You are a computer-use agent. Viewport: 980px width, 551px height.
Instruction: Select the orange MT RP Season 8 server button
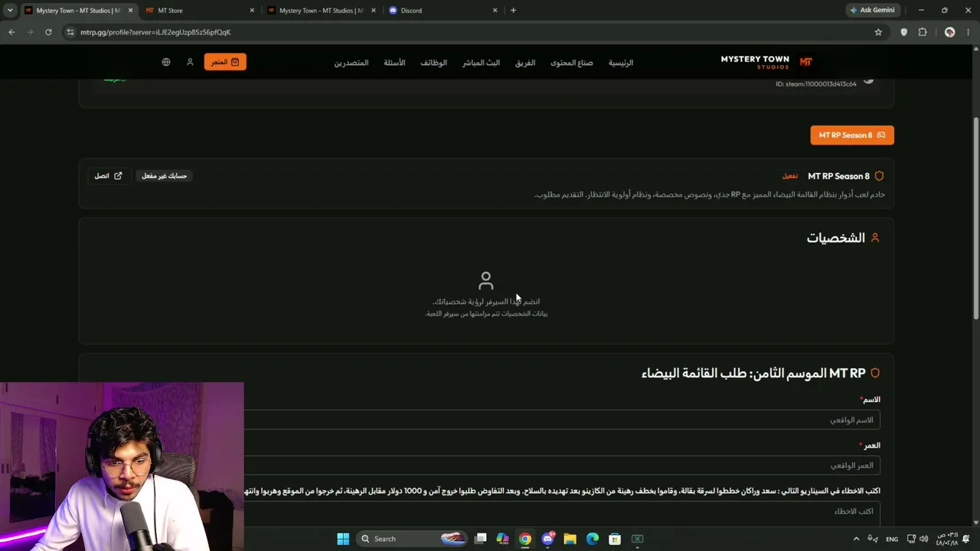[852, 135]
